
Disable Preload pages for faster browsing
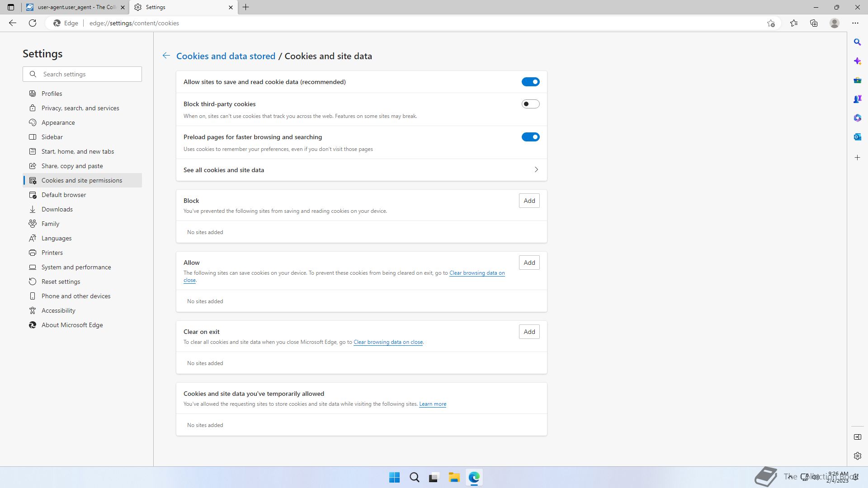[x=530, y=137]
